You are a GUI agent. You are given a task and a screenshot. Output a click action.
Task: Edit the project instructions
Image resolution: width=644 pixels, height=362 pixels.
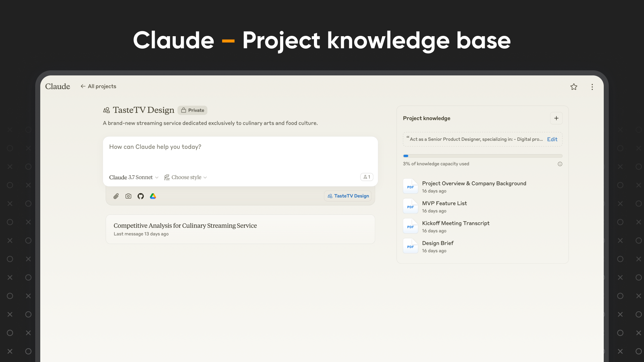click(x=552, y=139)
